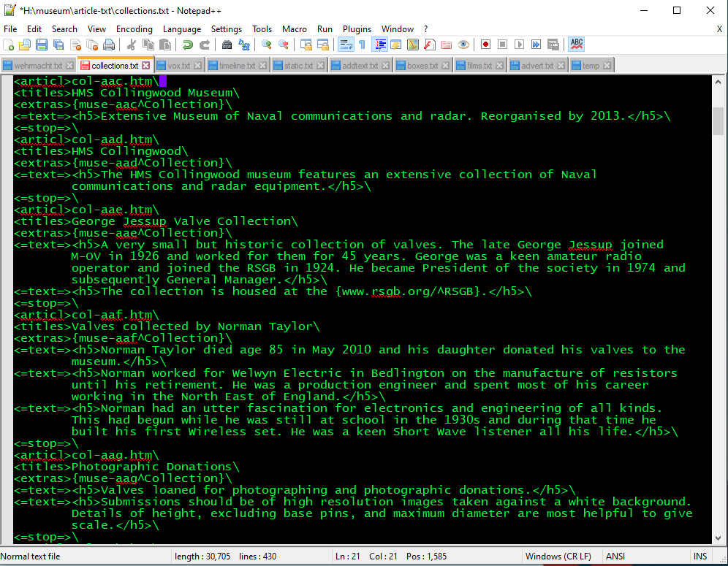Open the Folder as Workspace panel
Screen dimensions: 728x566
coord(446,45)
